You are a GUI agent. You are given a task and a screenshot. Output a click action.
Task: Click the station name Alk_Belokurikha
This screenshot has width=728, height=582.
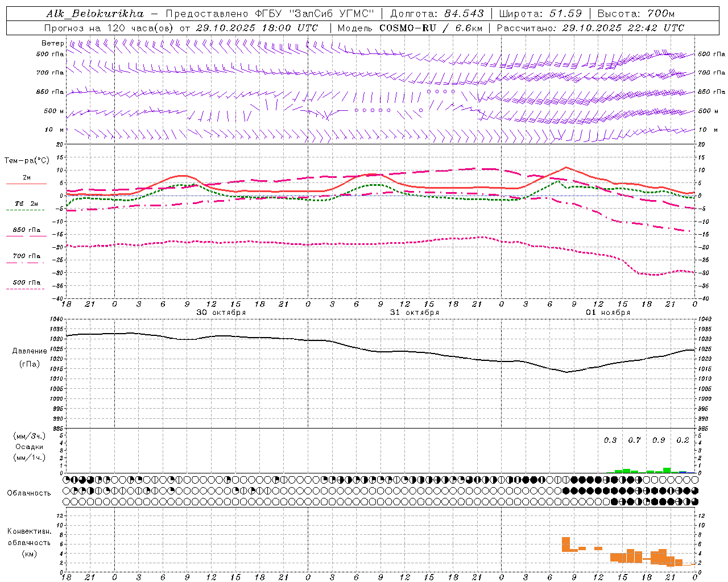(x=95, y=14)
